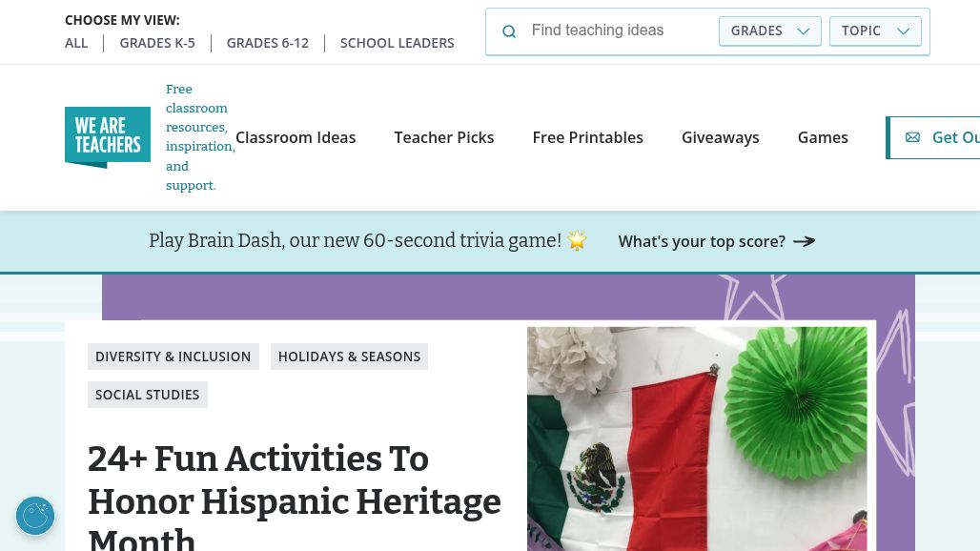Click the arrow after What's your top score

click(x=805, y=241)
